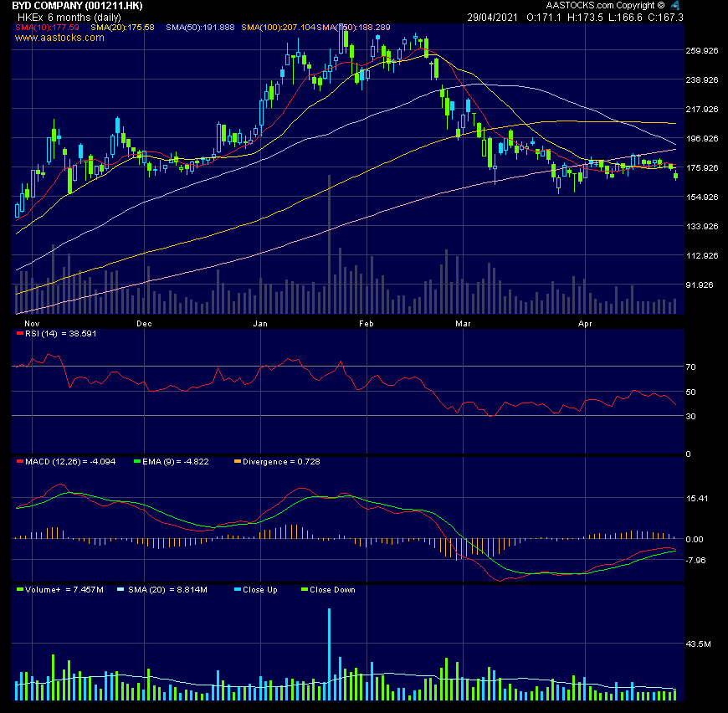Click the low price L:166.6

point(625,18)
